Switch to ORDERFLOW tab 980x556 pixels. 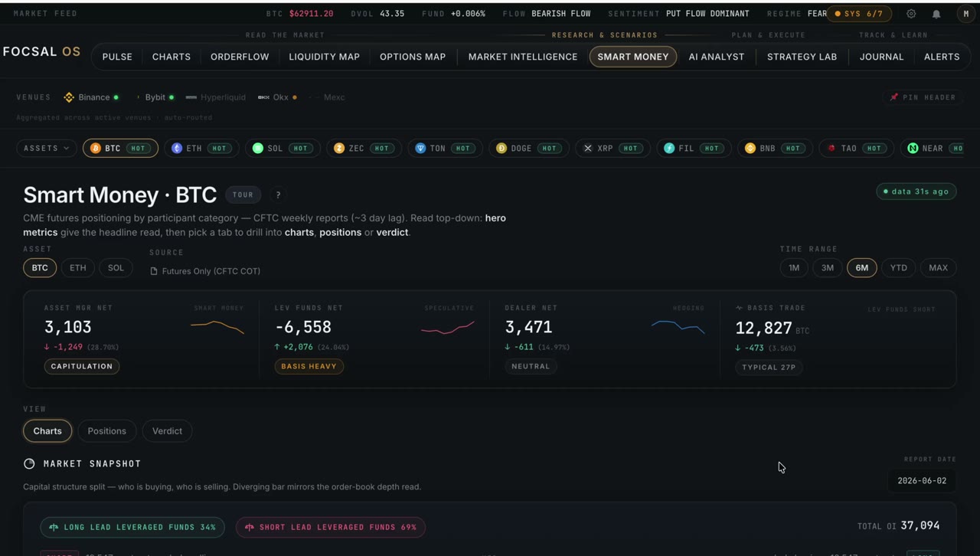(240, 57)
